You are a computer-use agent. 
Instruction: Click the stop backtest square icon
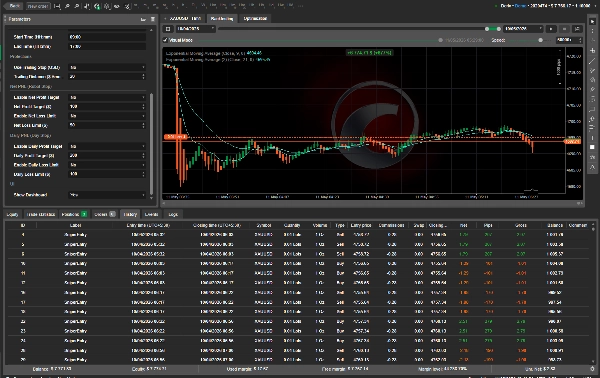pos(168,29)
